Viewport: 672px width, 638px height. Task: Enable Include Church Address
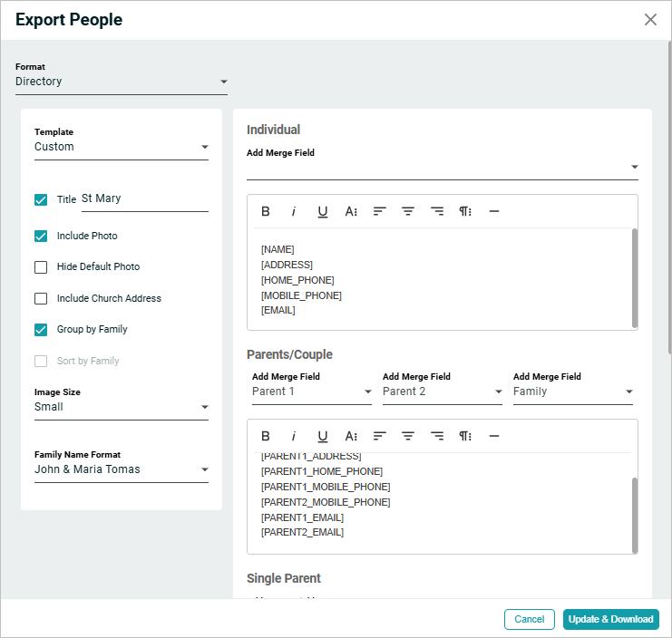(41, 298)
